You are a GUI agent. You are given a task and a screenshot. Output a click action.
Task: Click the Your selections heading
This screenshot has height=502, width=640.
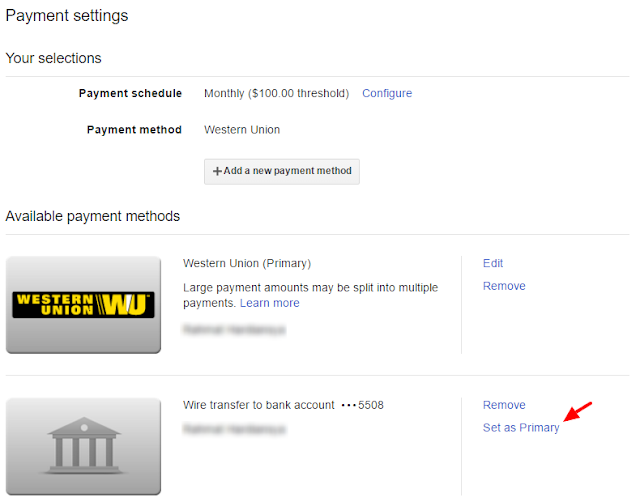(x=53, y=58)
